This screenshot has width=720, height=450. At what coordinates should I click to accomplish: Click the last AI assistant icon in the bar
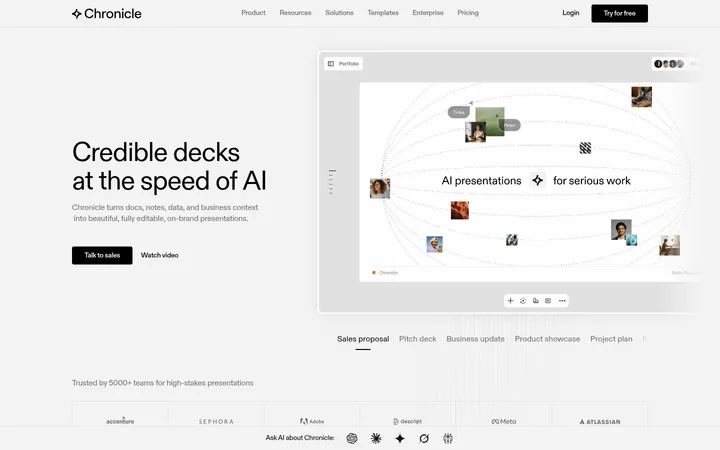448,439
